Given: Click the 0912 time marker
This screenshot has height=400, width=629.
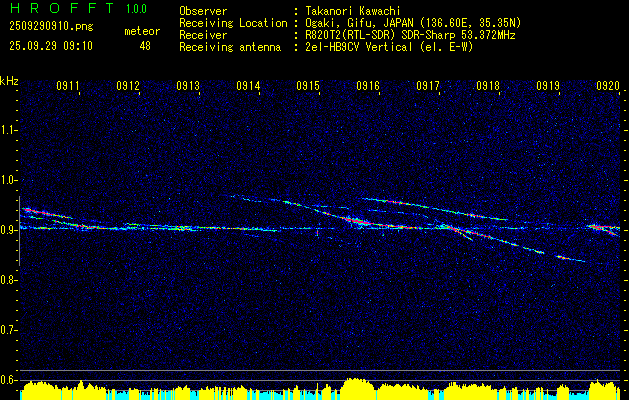Looking at the screenshot, I should point(128,85).
